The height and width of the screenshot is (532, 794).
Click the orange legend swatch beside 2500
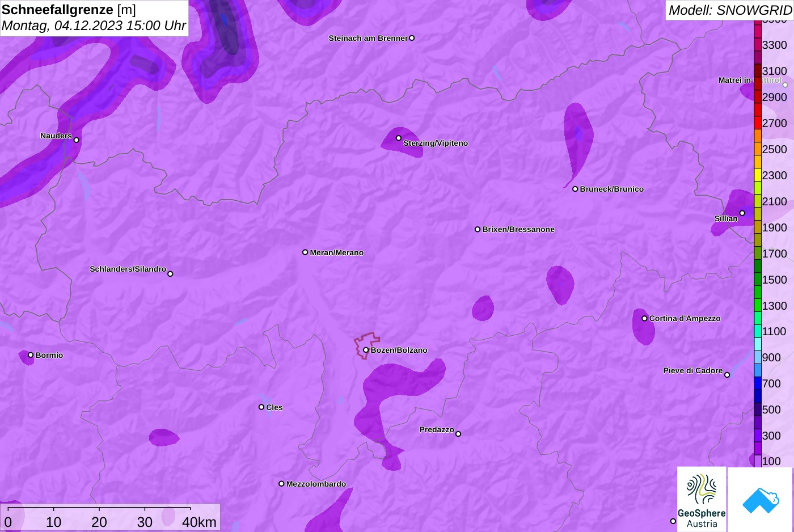tap(758, 149)
